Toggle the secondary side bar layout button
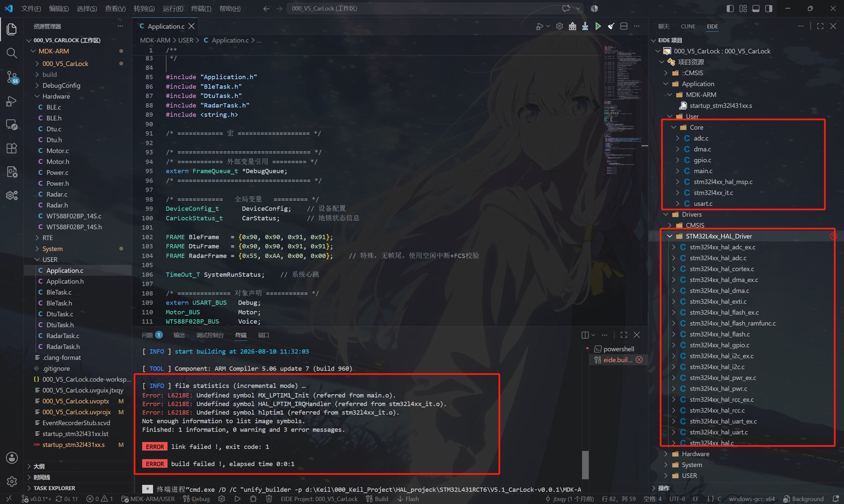 pos(768,9)
